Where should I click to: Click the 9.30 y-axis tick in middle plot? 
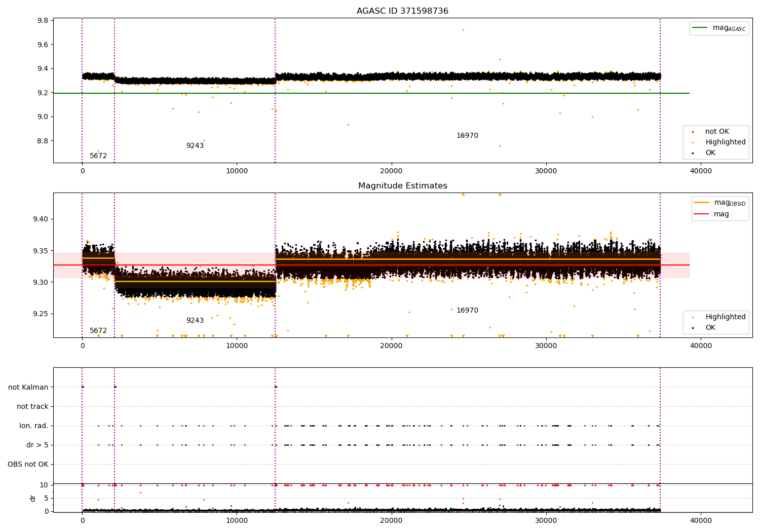point(41,282)
